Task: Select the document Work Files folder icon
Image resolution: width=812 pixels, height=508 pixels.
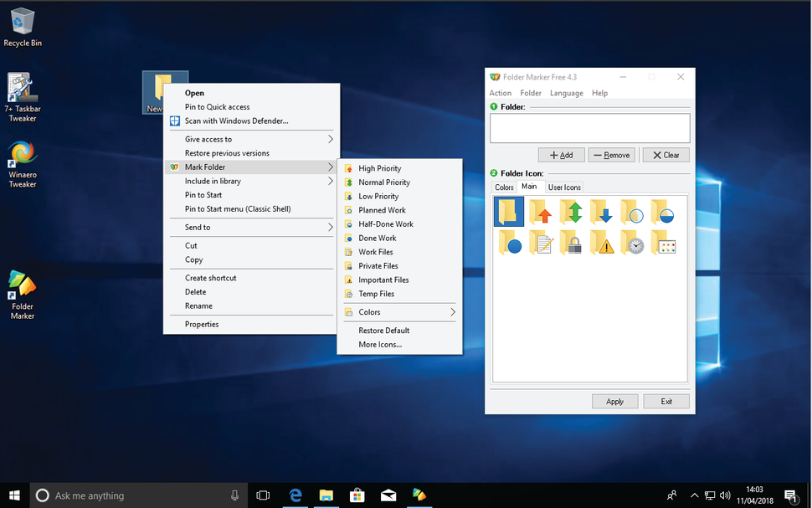Action: 541,243
